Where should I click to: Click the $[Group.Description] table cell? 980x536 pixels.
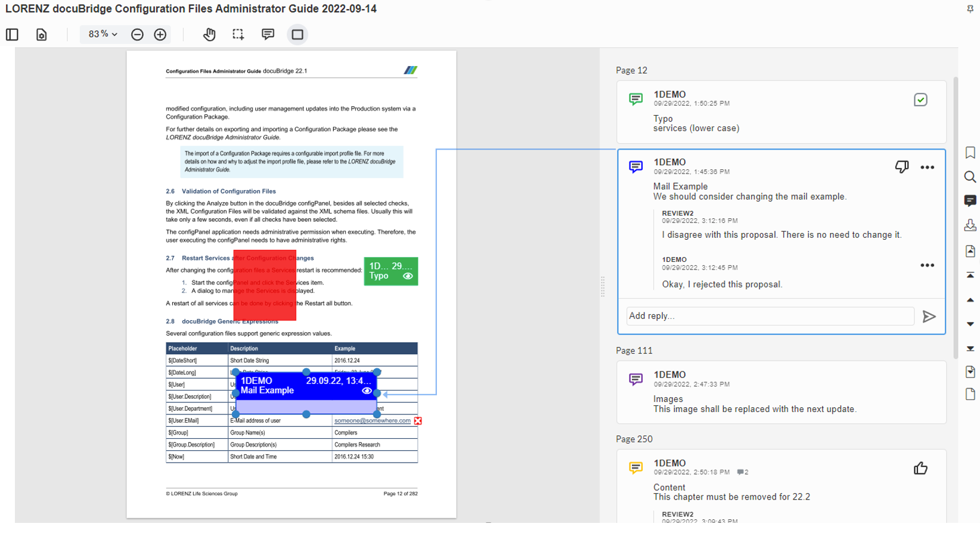coord(197,445)
